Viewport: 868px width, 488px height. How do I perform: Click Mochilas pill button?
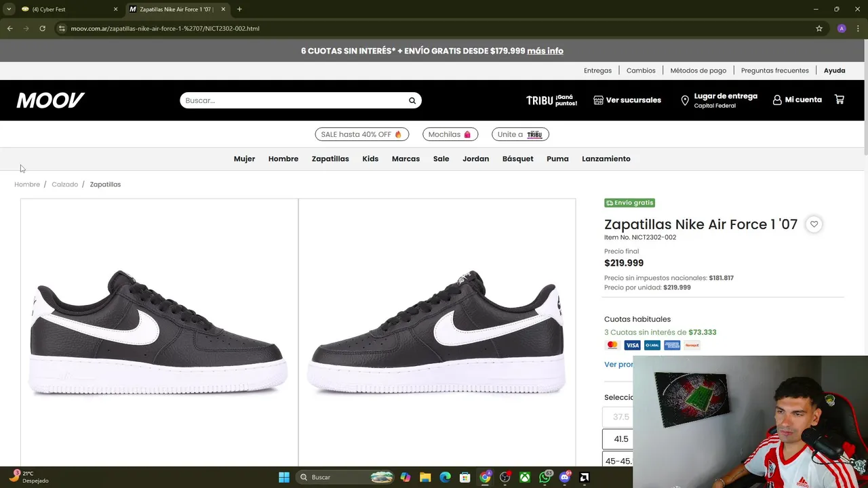point(450,134)
